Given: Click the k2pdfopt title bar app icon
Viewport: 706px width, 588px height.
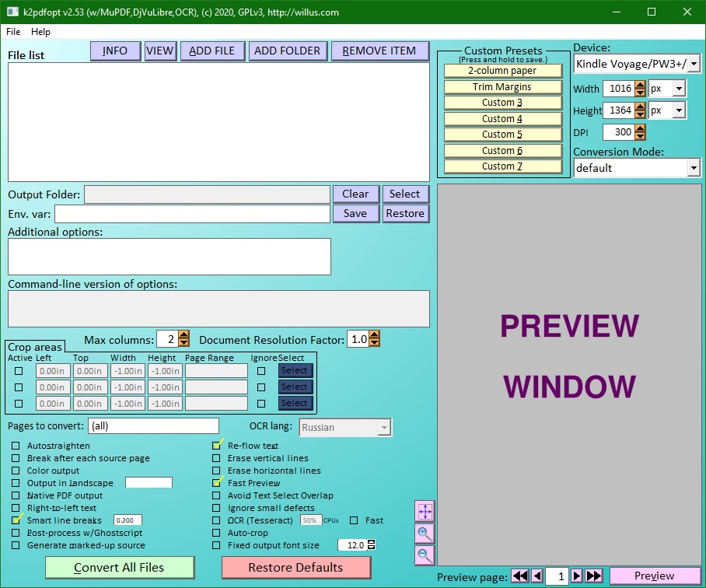Looking at the screenshot, I should (x=12, y=12).
